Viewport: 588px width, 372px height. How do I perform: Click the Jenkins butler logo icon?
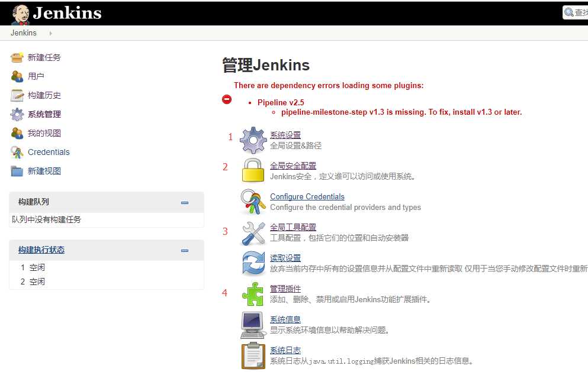20,14
